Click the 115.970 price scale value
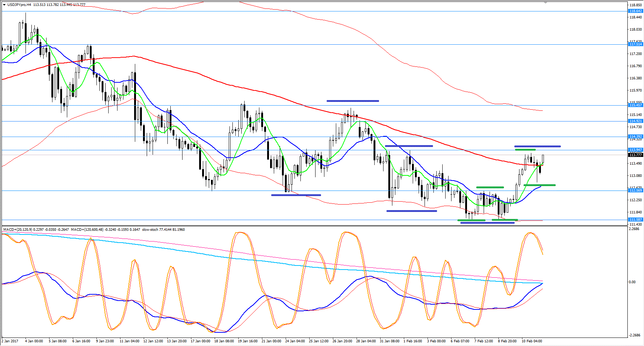 (635, 90)
